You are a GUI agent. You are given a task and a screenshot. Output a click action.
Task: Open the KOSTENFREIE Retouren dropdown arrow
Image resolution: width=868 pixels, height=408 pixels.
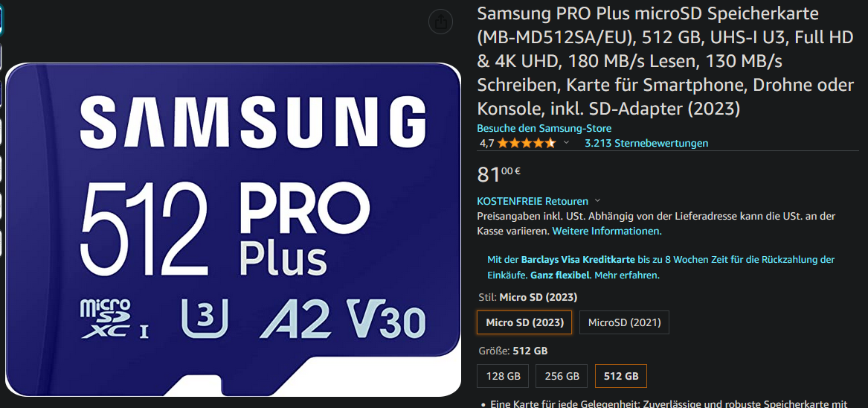(x=597, y=201)
